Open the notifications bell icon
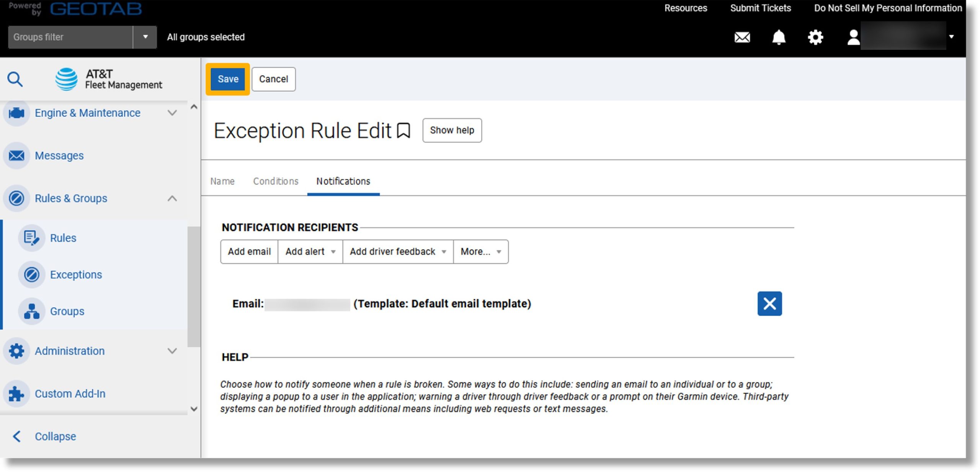 tap(779, 37)
